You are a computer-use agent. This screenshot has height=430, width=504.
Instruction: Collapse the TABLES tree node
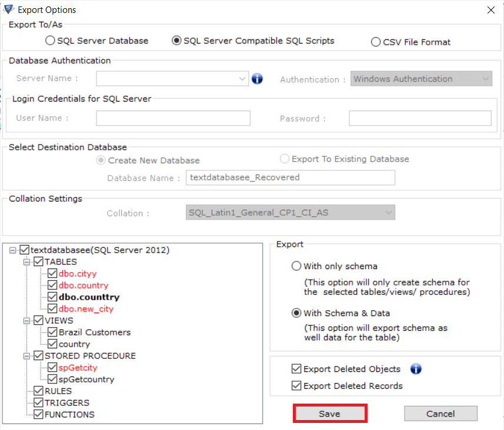26,262
